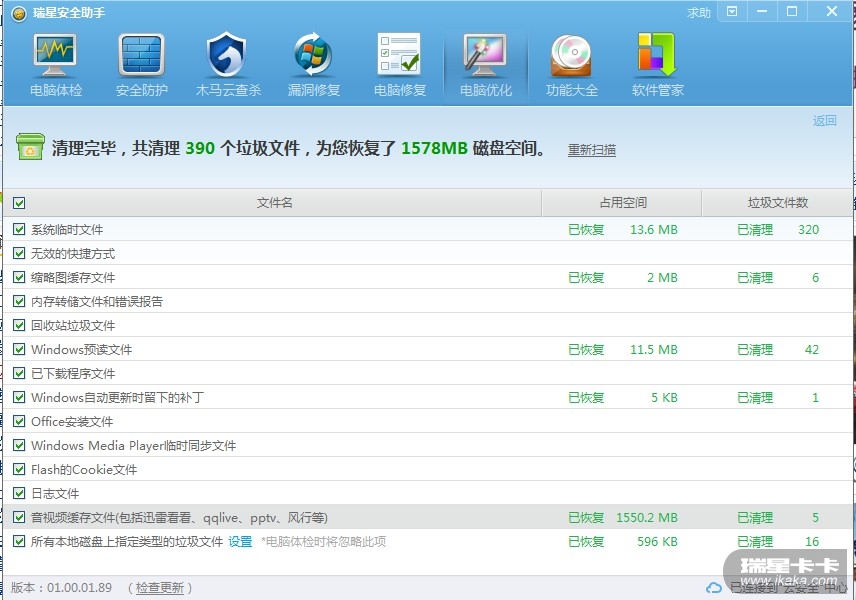Open 安全防护 firewall brick icon
Screen dimensions: 856x600
tap(141, 56)
